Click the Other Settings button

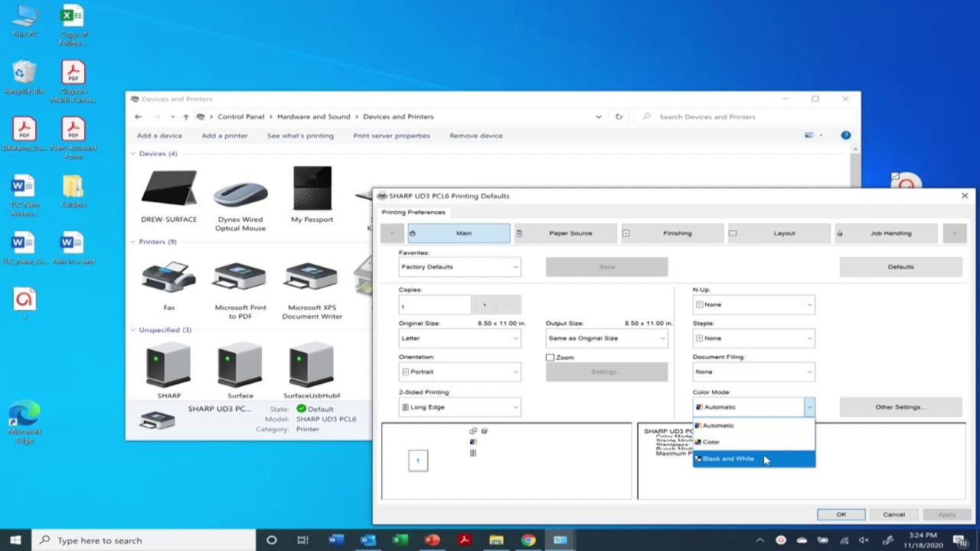tap(900, 407)
